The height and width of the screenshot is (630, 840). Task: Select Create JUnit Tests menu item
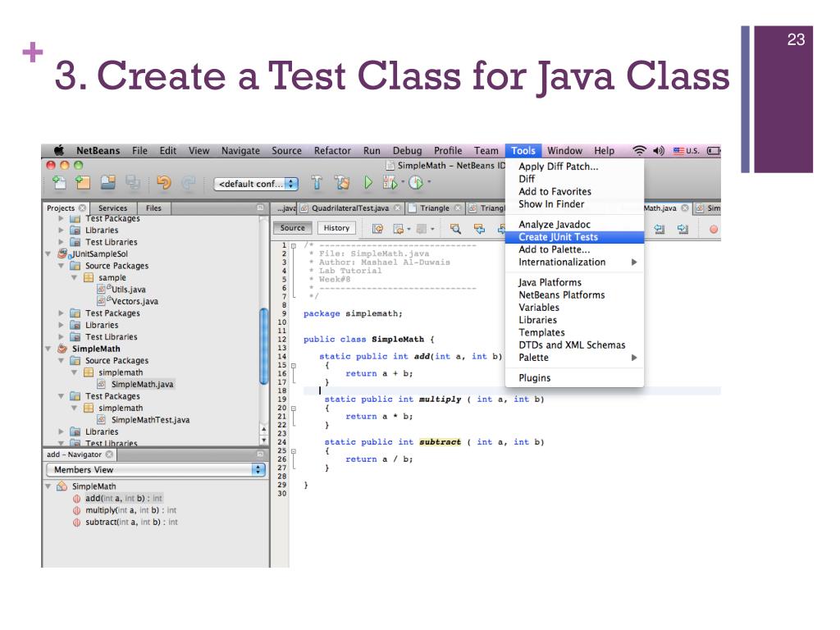pyautogui.click(x=574, y=237)
